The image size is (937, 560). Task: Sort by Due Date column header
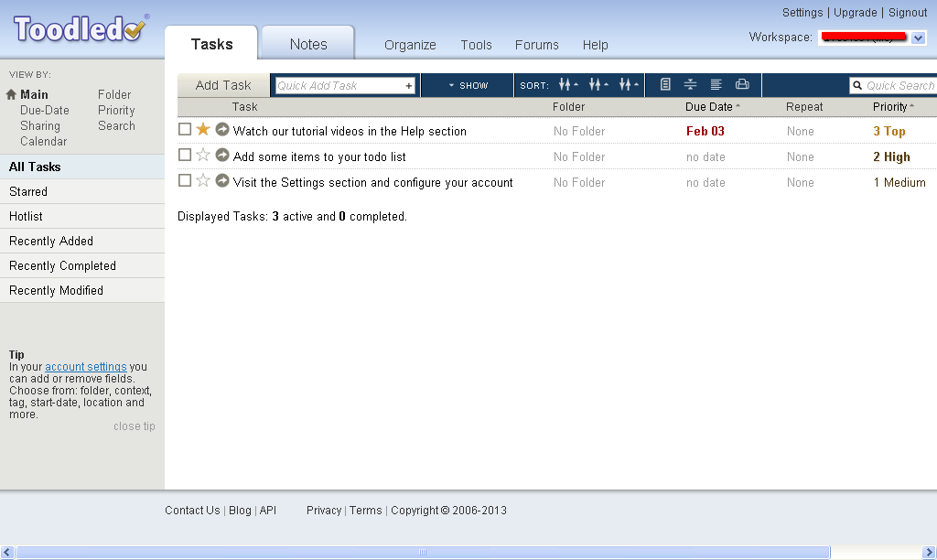point(712,107)
